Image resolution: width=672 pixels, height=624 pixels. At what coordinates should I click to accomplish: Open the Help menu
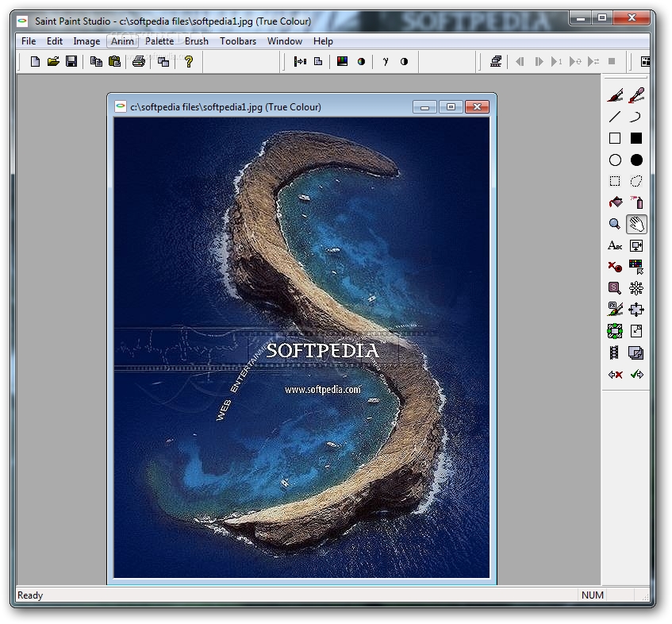click(x=323, y=41)
